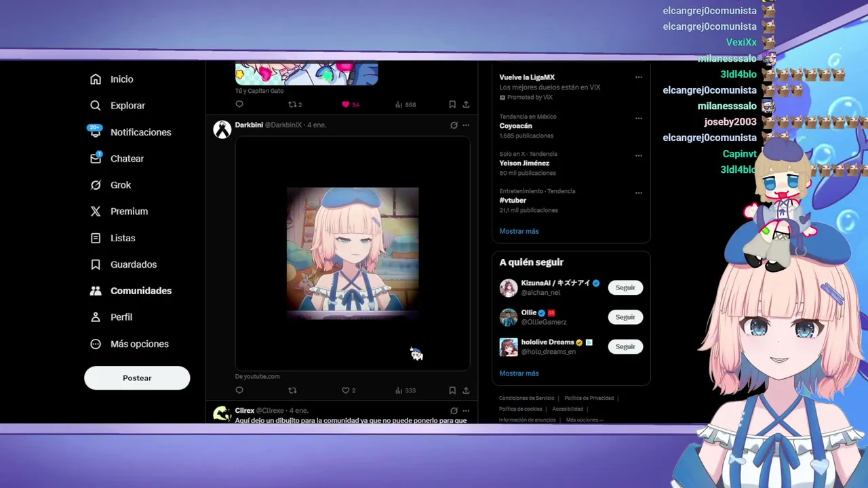View Darkbini post analytics 333
868x488 pixels.
(x=406, y=390)
